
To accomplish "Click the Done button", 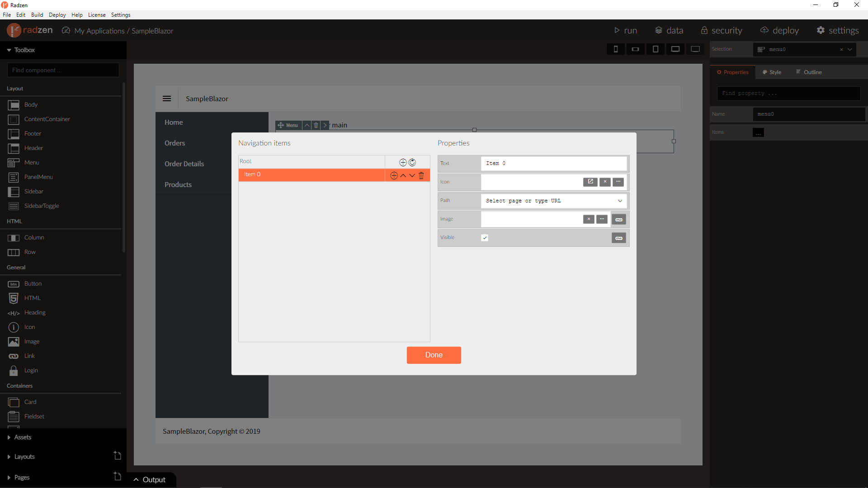I will pyautogui.click(x=434, y=355).
